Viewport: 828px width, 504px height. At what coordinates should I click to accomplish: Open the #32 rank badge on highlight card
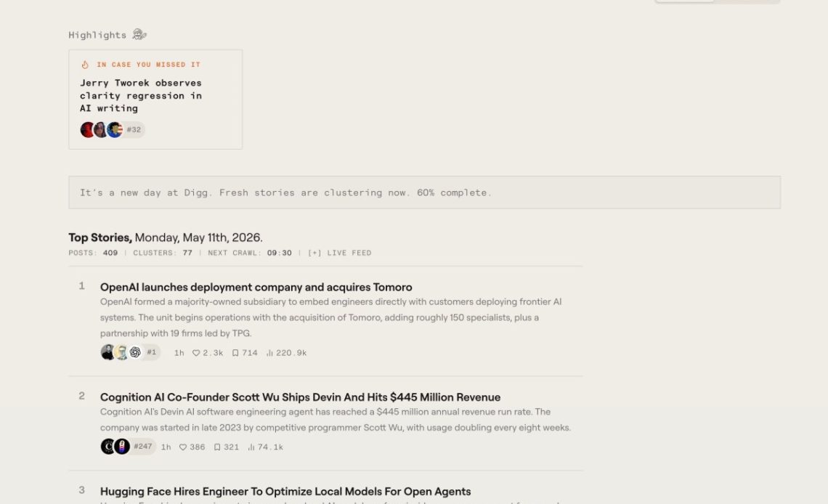(x=134, y=130)
